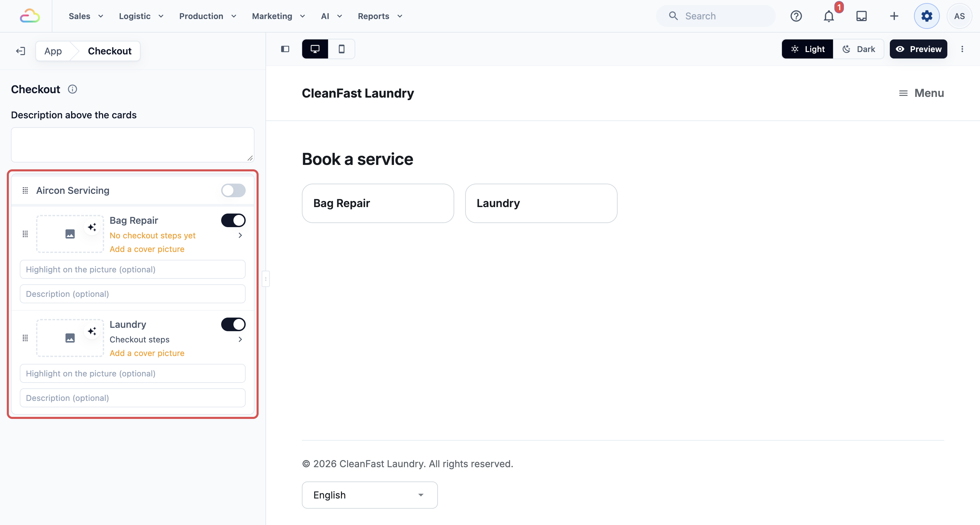980x525 pixels.
Task: Open Laundry checkout steps chevron
Action: point(240,339)
